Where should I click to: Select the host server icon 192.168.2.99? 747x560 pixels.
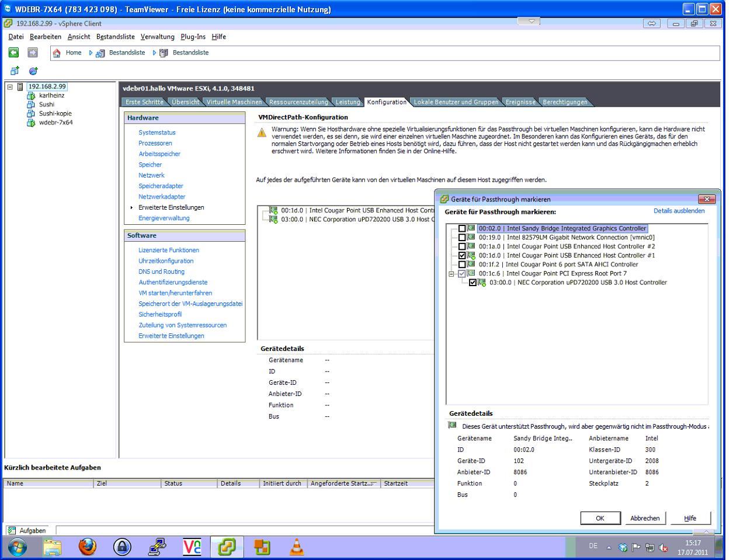tap(21, 86)
